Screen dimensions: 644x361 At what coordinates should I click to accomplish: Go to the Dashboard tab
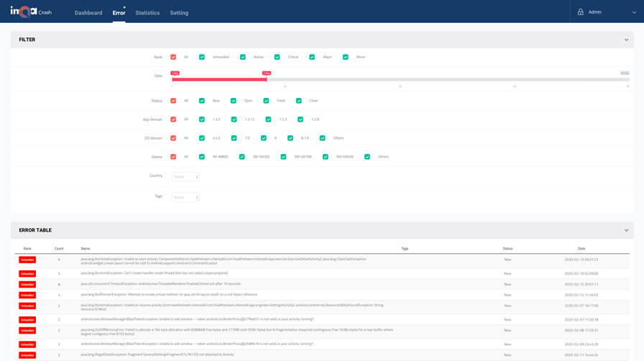pos(88,13)
